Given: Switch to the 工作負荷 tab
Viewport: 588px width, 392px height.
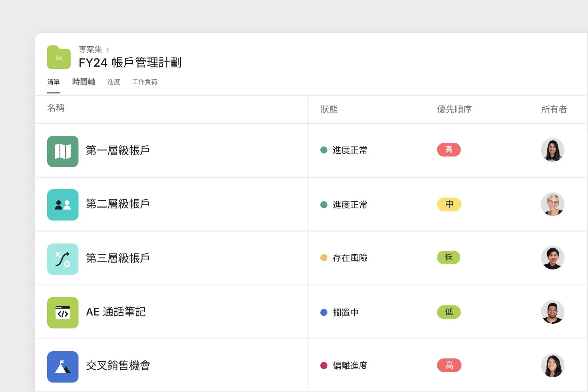Looking at the screenshot, I should tap(145, 82).
